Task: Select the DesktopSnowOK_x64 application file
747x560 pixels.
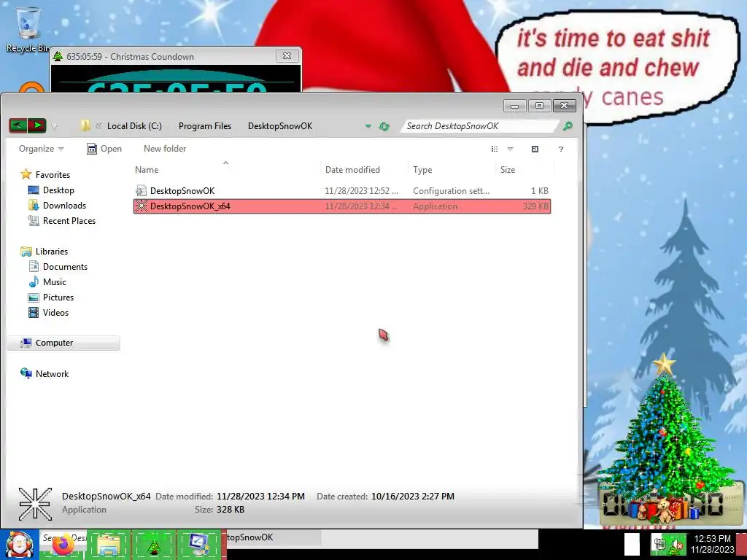Action: tap(341, 206)
